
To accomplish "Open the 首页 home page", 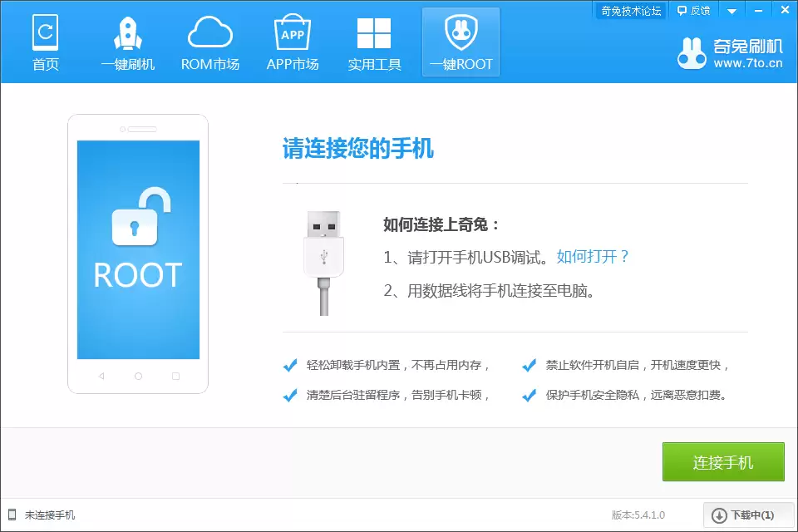I will (x=46, y=42).
